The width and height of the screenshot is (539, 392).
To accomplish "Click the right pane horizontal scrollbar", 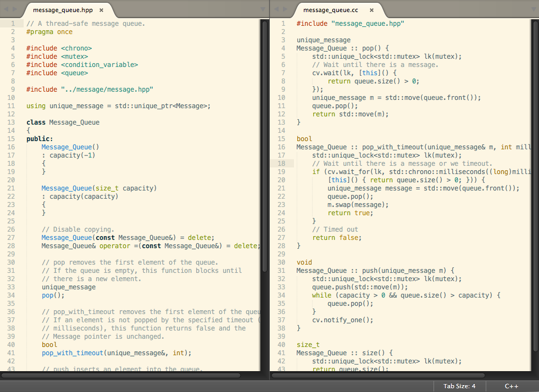I will 379,376.
